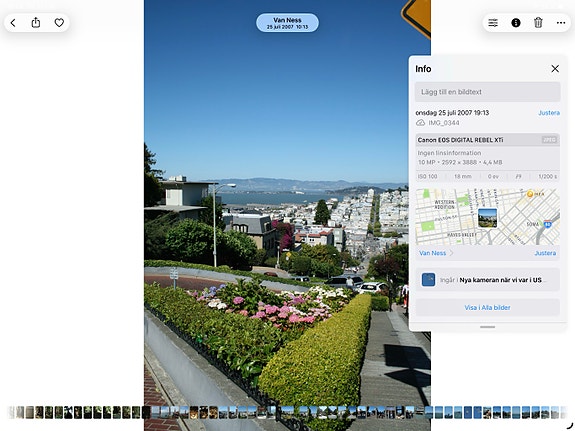Favorite the photo with heart icon
The width and height of the screenshot is (575, 431).
tap(59, 23)
